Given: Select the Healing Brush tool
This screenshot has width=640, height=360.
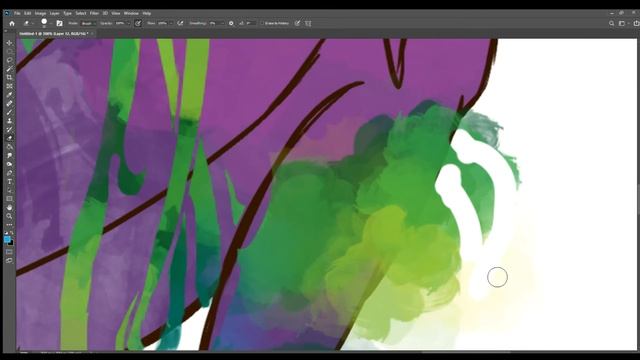Looking at the screenshot, I should point(9,103).
